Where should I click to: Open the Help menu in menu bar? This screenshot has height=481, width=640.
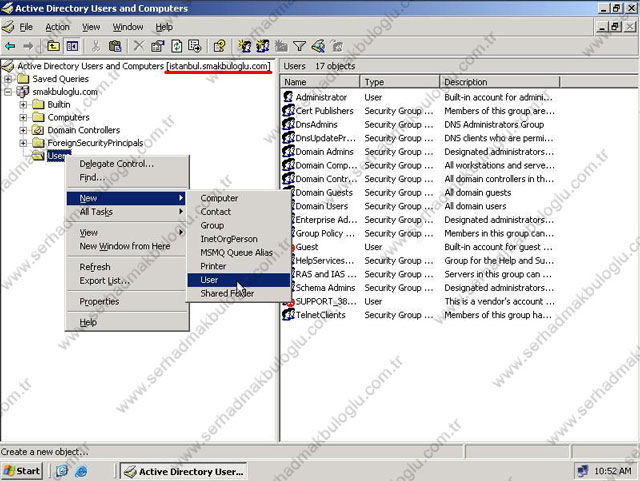pos(164,27)
